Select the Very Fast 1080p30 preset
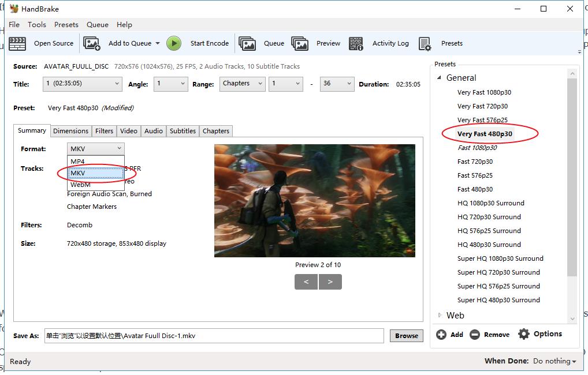Viewport: 588px width, 375px height. point(484,92)
